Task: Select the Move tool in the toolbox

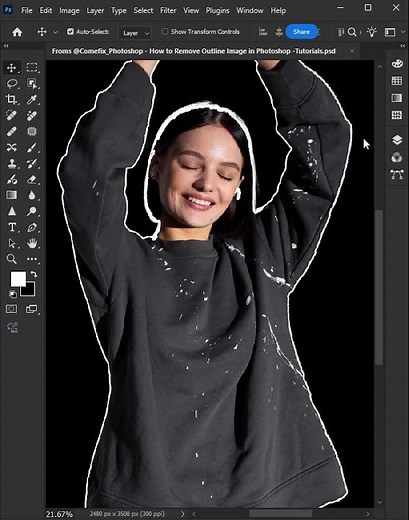Action: coord(12,68)
